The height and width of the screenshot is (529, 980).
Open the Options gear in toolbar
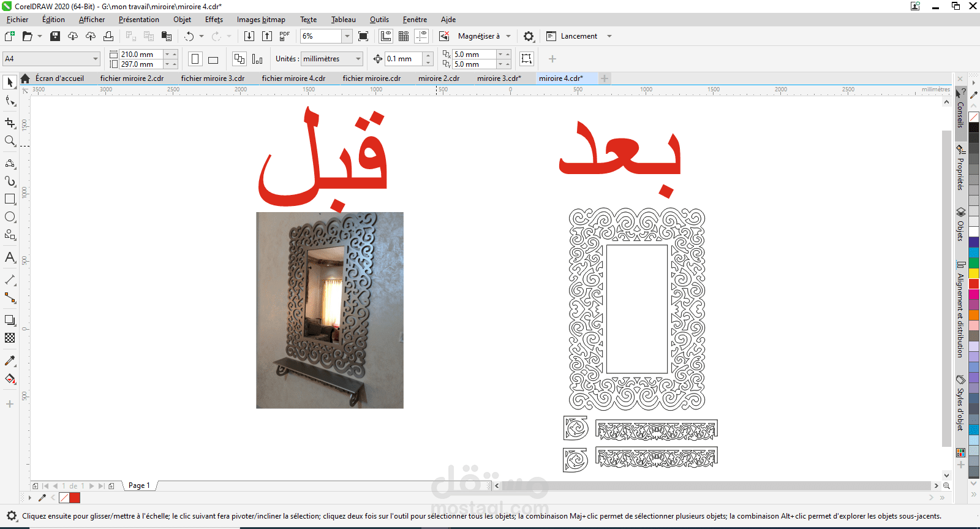[529, 36]
